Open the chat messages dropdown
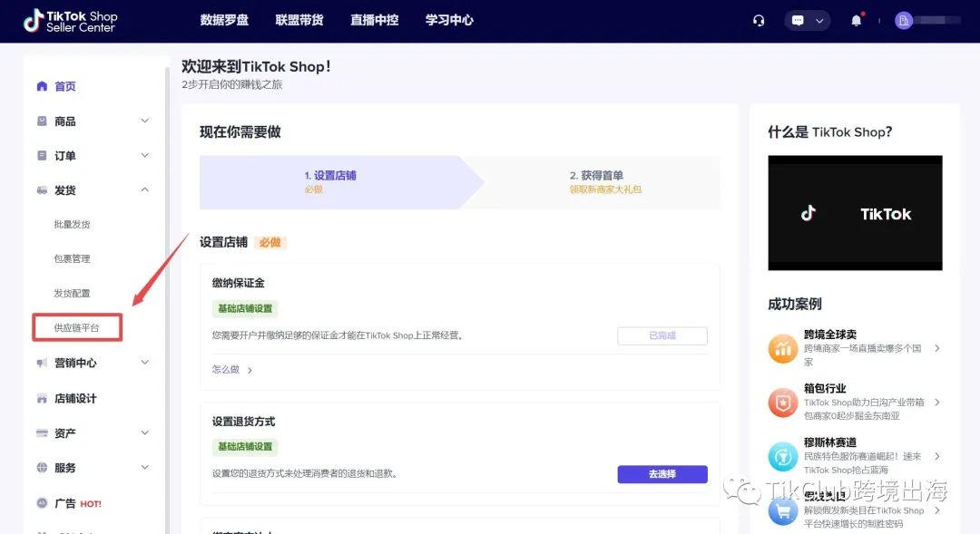Image resolution: width=980 pixels, height=534 pixels. click(x=807, y=21)
